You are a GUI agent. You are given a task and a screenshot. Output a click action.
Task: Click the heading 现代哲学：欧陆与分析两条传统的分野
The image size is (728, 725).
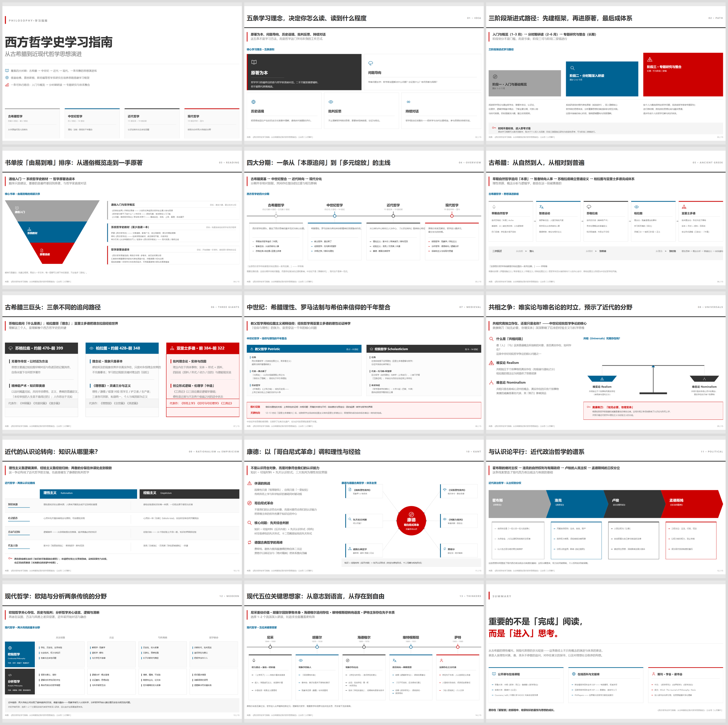click(56, 596)
